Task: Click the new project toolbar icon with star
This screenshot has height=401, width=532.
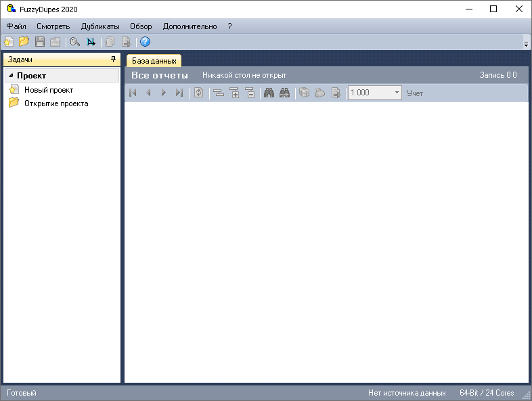Action: click(x=9, y=42)
